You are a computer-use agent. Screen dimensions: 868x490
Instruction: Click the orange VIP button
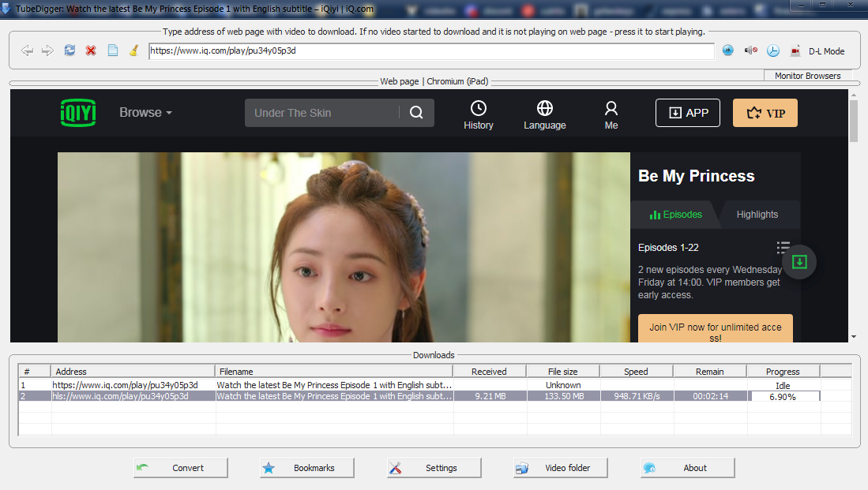click(765, 113)
